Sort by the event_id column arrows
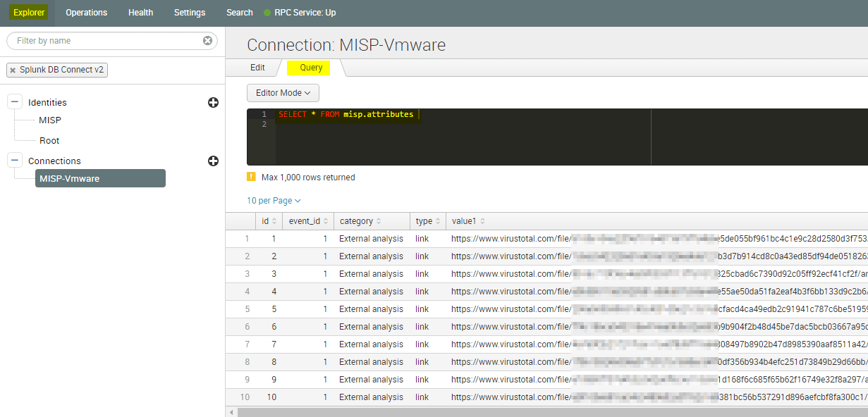 (325, 221)
